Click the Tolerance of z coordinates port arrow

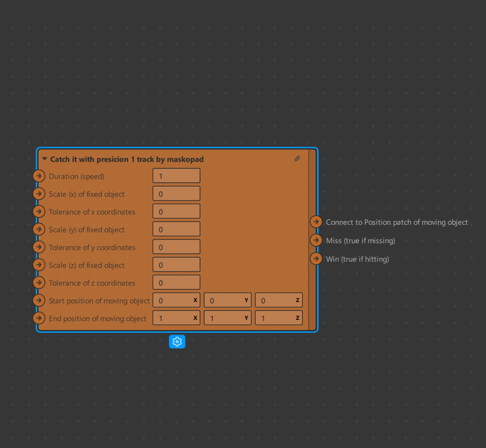pyautogui.click(x=39, y=283)
